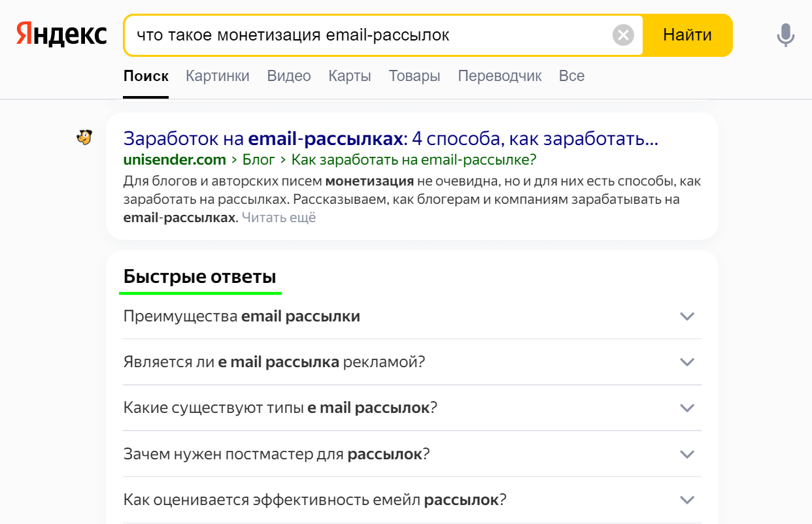Click the Яндекс logo
812x524 pixels.
tap(61, 34)
